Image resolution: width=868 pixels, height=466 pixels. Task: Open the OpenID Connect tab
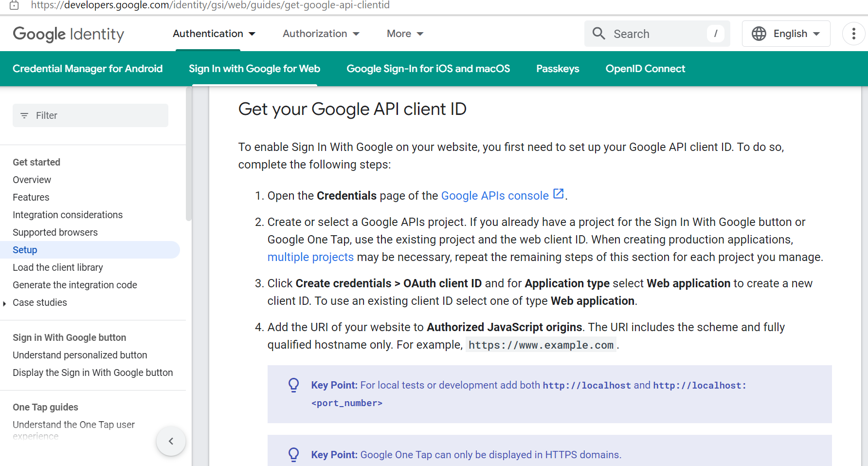[x=645, y=69]
